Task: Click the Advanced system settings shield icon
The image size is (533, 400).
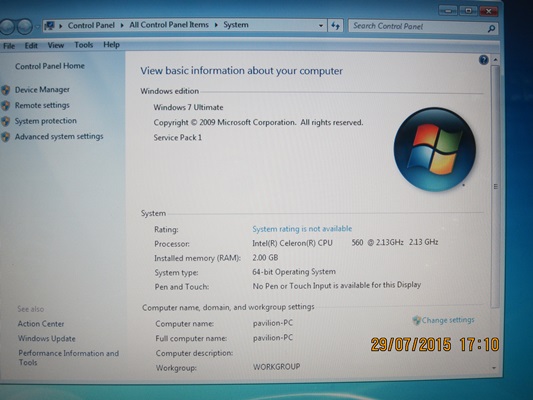Action: (x=5, y=137)
